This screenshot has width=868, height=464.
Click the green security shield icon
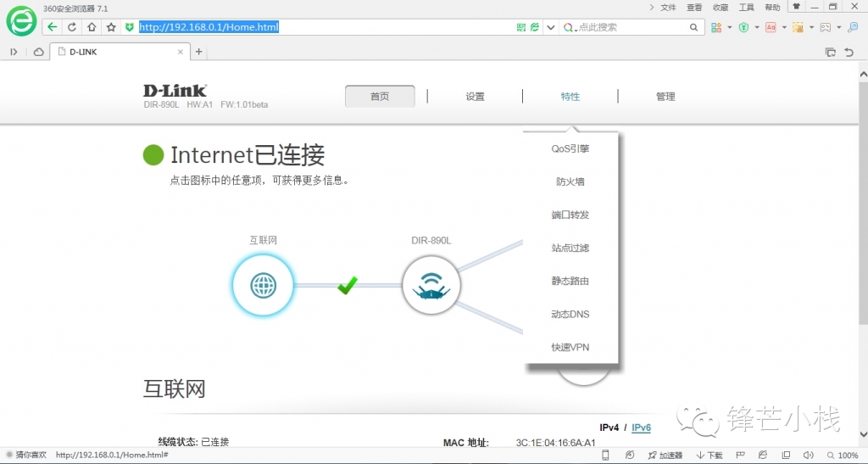point(130,27)
